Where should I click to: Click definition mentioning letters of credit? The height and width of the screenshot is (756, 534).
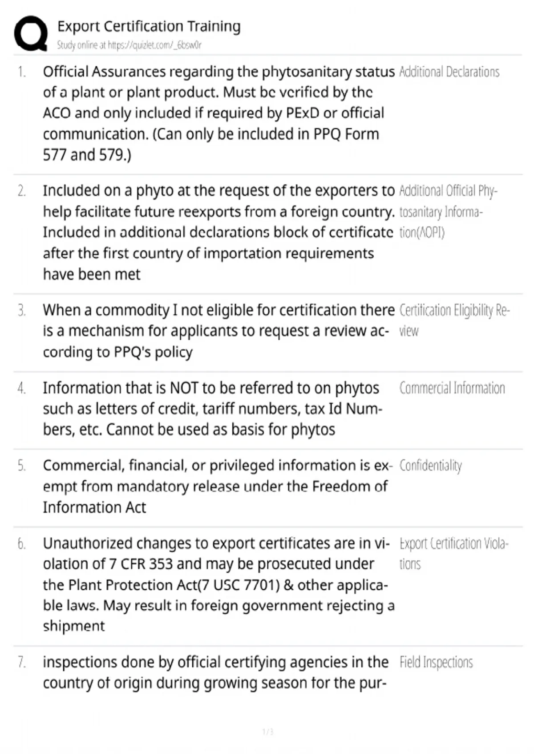[x=213, y=409]
